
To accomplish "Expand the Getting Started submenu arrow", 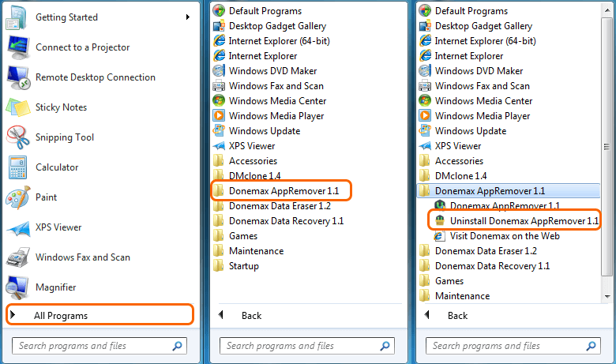I will (188, 17).
